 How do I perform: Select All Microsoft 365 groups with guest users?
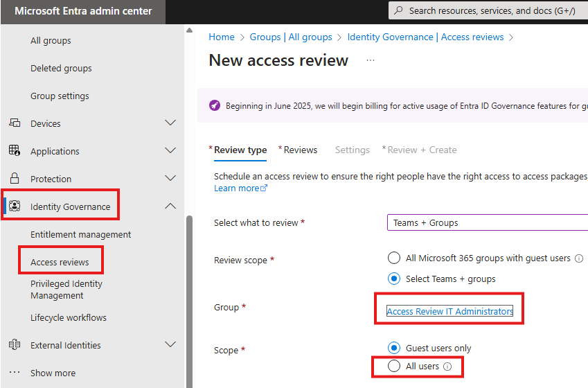point(394,258)
